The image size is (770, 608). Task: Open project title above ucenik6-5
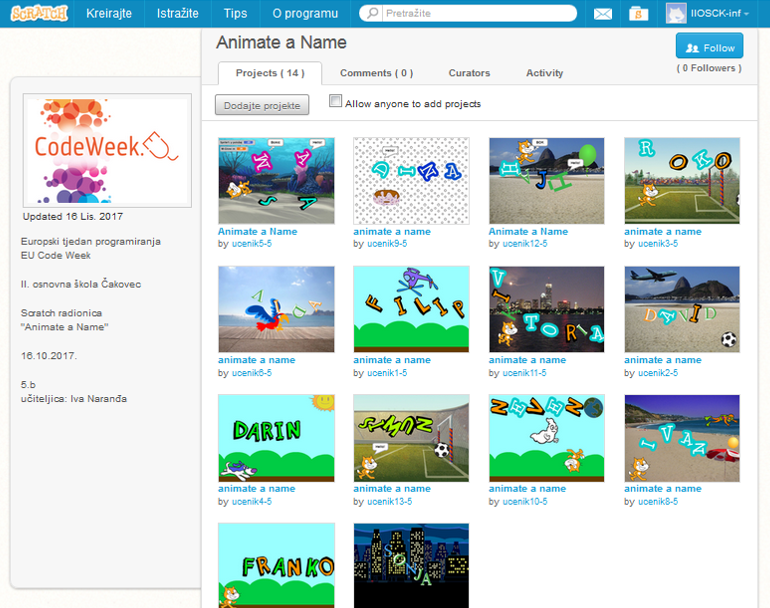pyautogui.click(x=256, y=360)
